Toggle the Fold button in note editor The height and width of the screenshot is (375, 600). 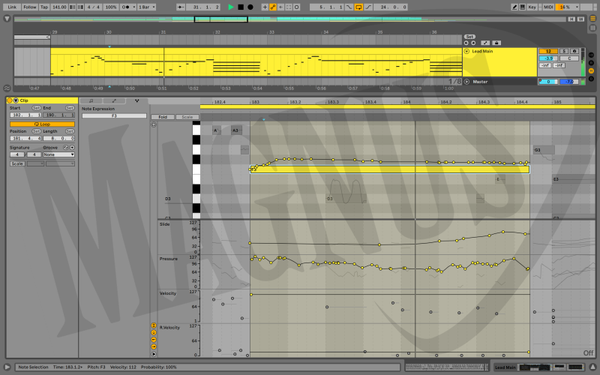pyautogui.click(x=163, y=117)
